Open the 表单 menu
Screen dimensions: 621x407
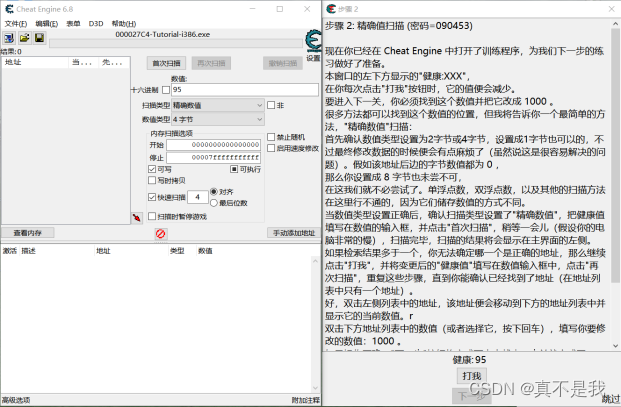click(x=73, y=24)
